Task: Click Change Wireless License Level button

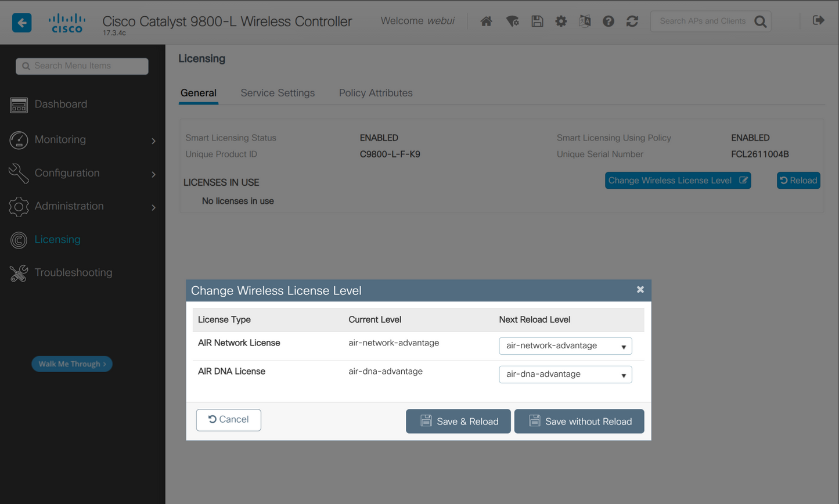Action: 678,181
